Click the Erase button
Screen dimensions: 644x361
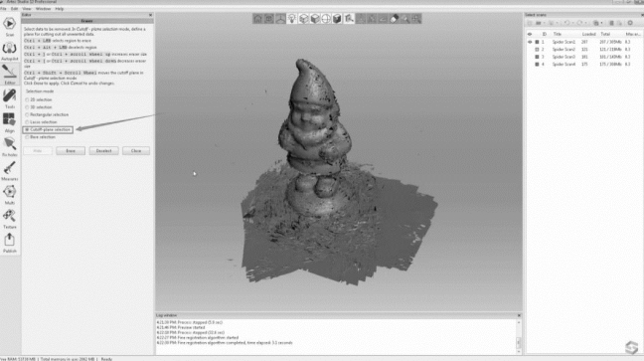[x=71, y=151]
